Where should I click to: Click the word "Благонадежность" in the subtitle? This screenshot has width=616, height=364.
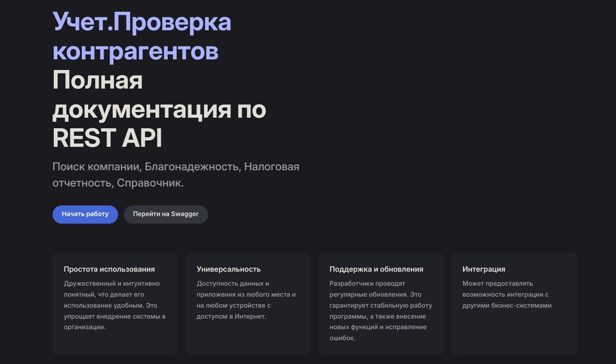[192, 166]
